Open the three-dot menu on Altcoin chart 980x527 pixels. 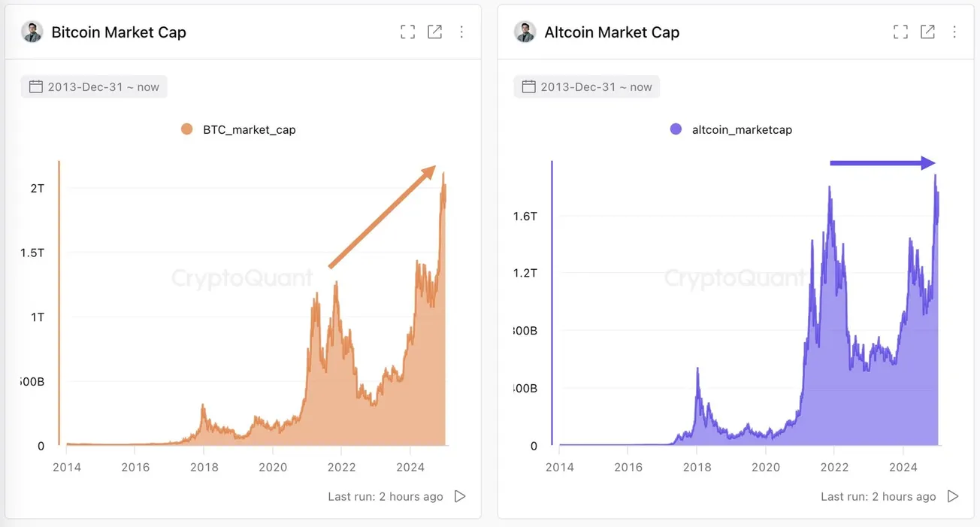pos(954,32)
